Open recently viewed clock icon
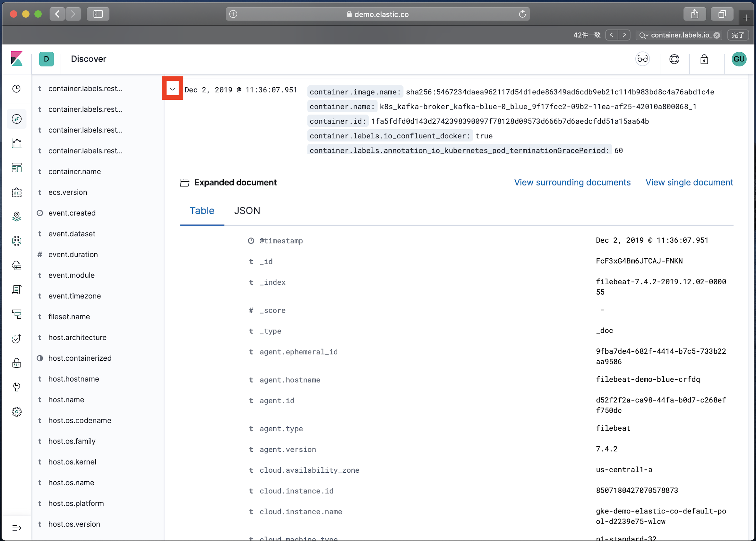The width and height of the screenshot is (756, 541). [17, 89]
